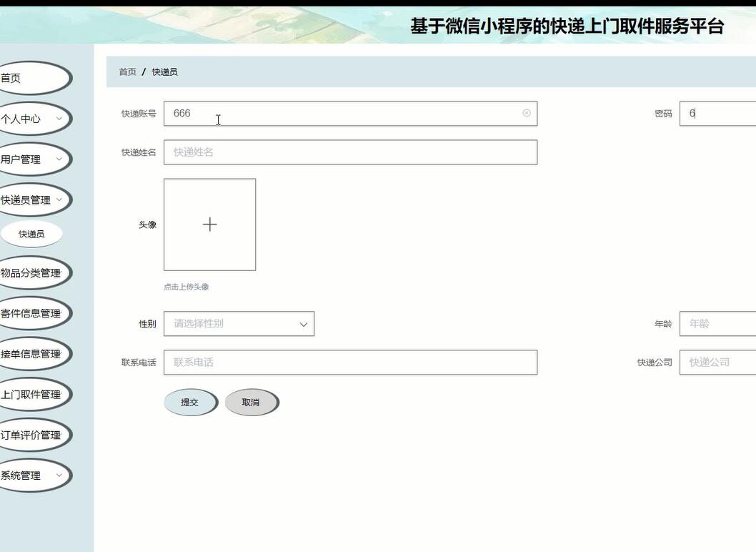
Task: Open the 物品分类管理 sidebar entry
Action: pos(32,272)
